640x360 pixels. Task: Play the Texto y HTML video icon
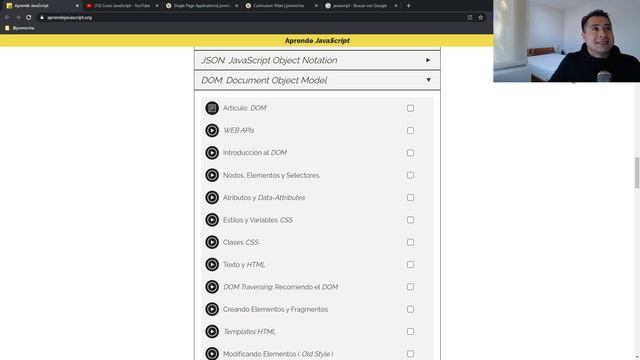coord(212,264)
